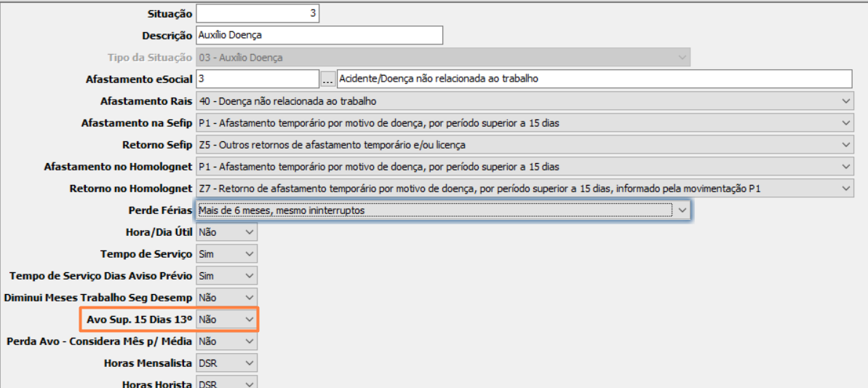Open the Hora/Dia Útil dropdown
This screenshot has width=868, height=388.
click(x=226, y=232)
